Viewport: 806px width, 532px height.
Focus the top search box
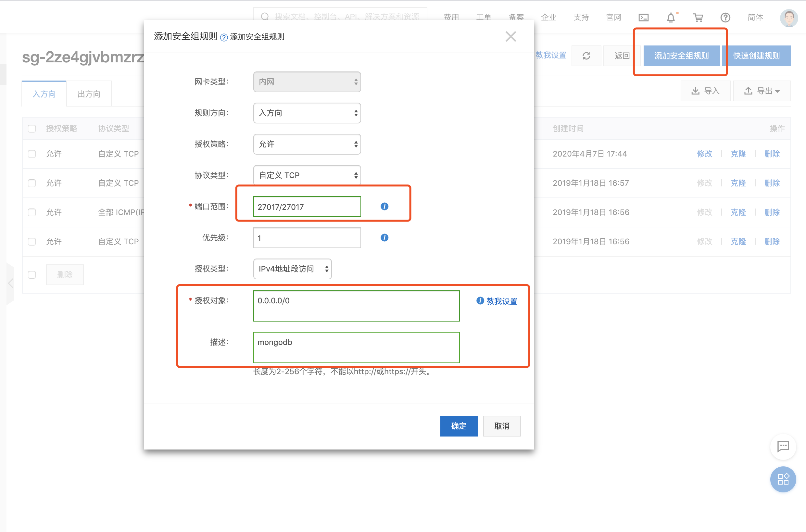[x=340, y=17]
